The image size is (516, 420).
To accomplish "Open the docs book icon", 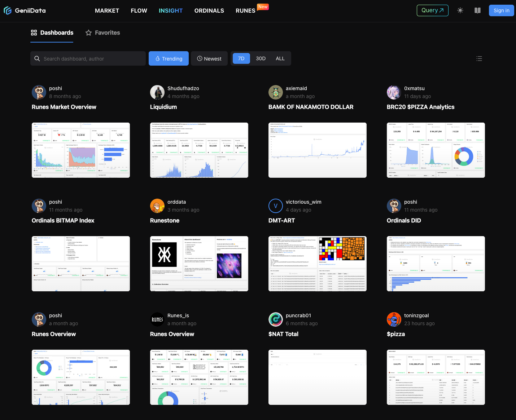I will click(x=477, y=10).
